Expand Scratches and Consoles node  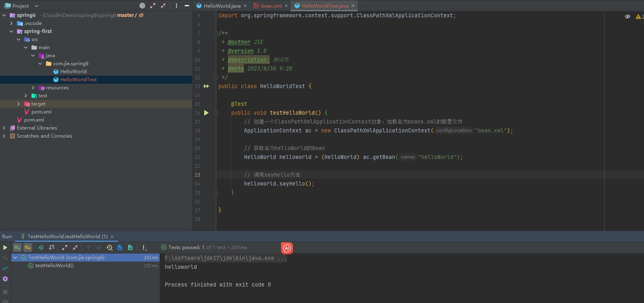point(4,136)
